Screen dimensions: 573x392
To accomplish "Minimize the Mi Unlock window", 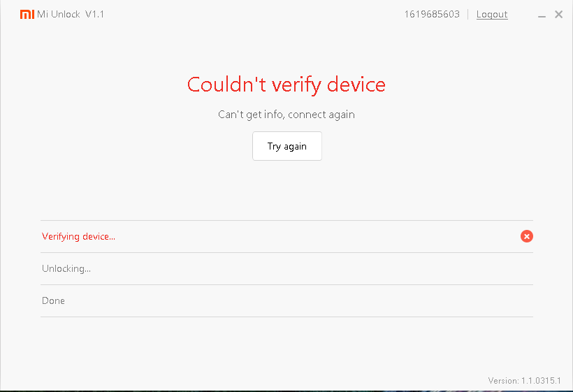I will point(543,15).
